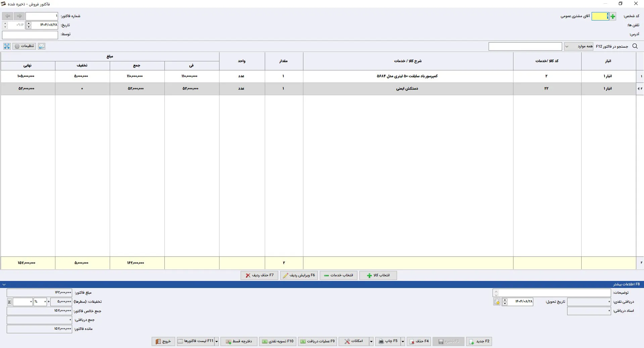Click the green plus icon beside person code

click(x=613, y=16)
